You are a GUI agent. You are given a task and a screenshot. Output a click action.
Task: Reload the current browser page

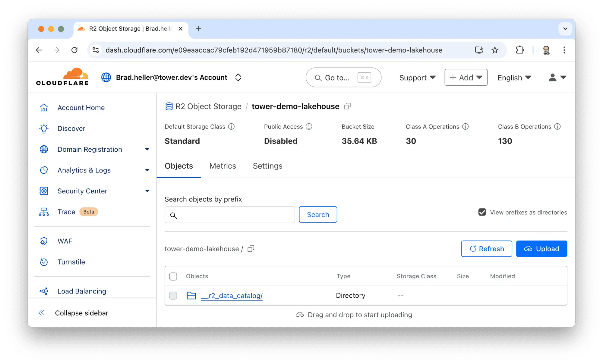click(x=74, y=50)
